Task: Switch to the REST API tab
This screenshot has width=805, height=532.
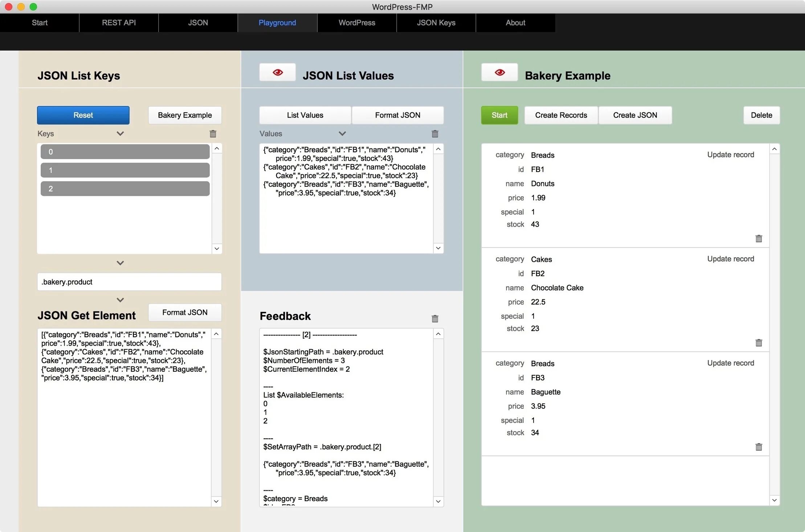Action: pyautogui.click(x=118, y=22)
